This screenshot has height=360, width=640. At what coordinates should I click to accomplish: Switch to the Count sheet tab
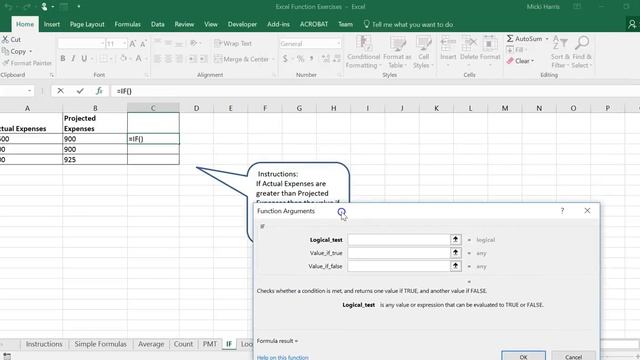[x=183, y=344]
